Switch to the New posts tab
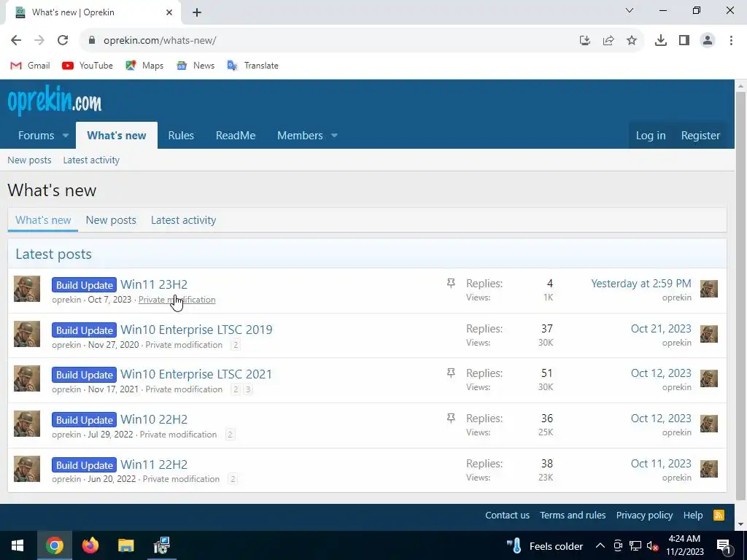Viewport: 747px width, 560px height. 111,220
